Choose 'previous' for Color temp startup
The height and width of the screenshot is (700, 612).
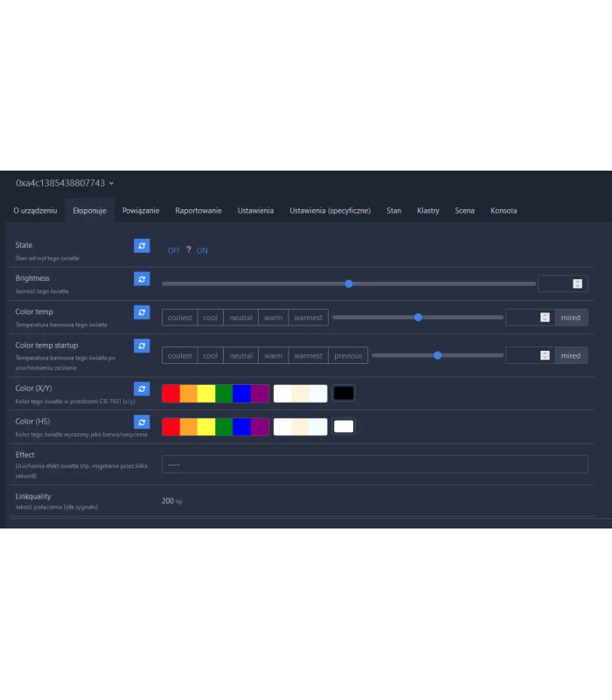coord(348,356)
